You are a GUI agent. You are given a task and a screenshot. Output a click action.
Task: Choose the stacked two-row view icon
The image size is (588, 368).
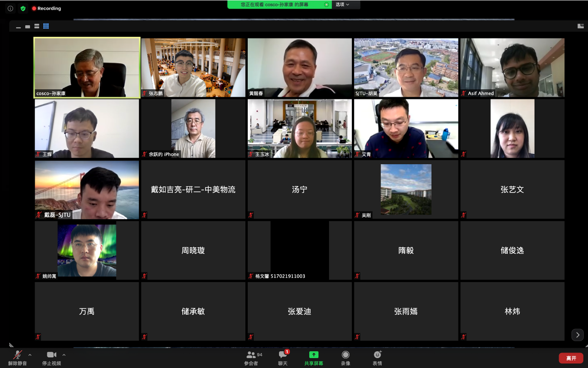(x=37, y=26)
